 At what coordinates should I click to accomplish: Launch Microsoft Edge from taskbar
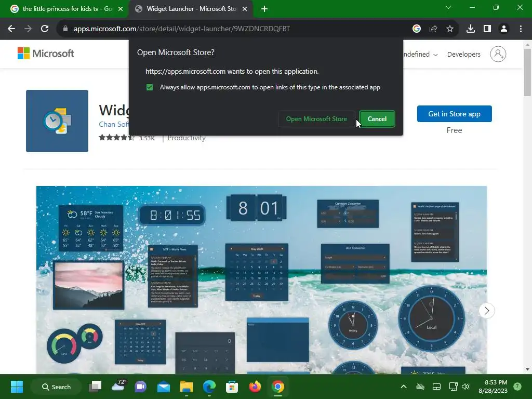click(x=209, y=387)
